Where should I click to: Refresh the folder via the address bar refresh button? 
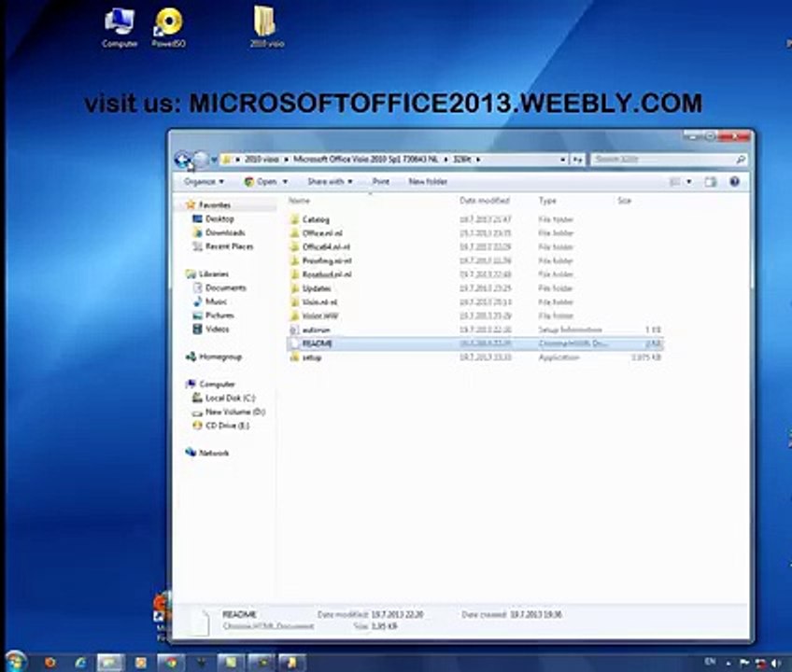(577, 160)
